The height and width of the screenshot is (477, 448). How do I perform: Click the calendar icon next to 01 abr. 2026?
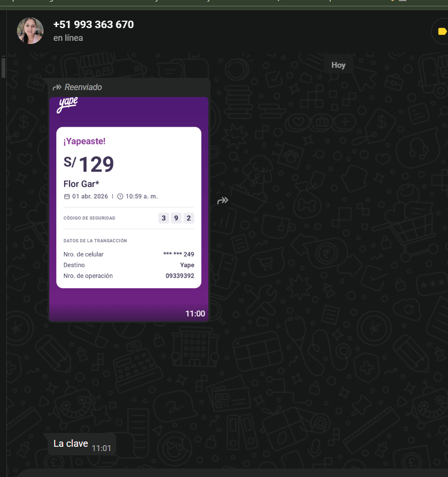pos(67,197)
